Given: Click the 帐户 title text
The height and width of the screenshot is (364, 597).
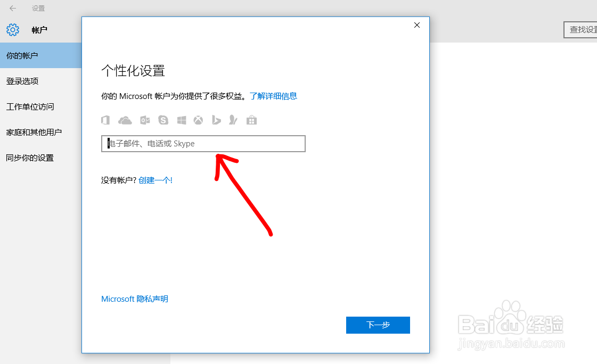Looking at the screenshot, I should point(39,30).
